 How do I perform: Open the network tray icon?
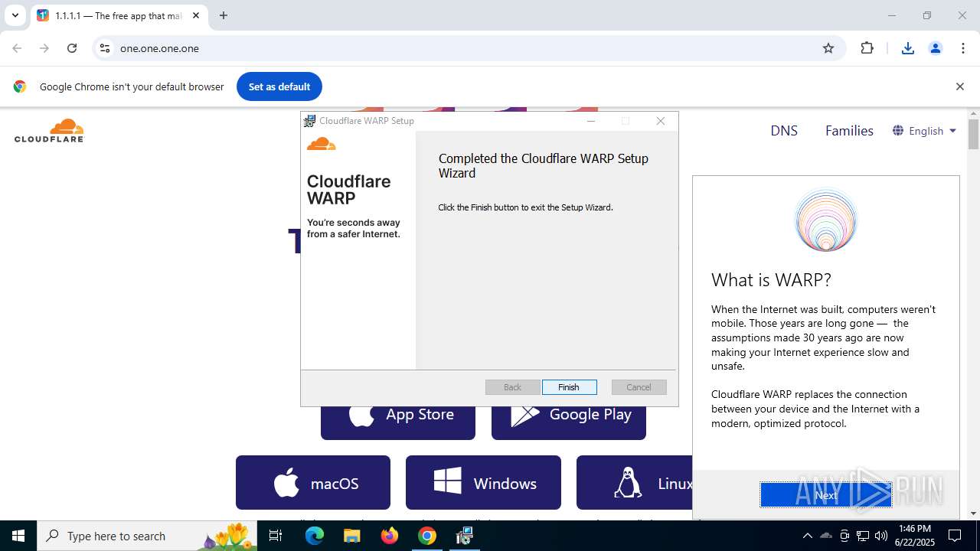click(x=863, y=536)
